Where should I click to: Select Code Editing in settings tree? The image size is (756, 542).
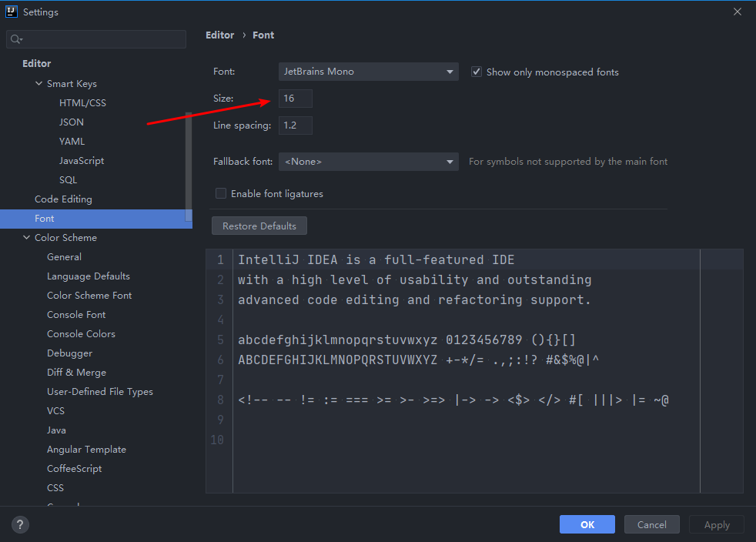click(63, 199)
